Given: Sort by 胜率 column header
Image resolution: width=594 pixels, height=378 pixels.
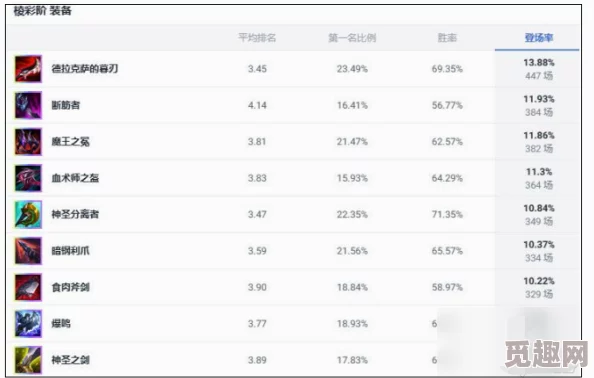Looking at the screenshot, I should click(x=447, y=38).
